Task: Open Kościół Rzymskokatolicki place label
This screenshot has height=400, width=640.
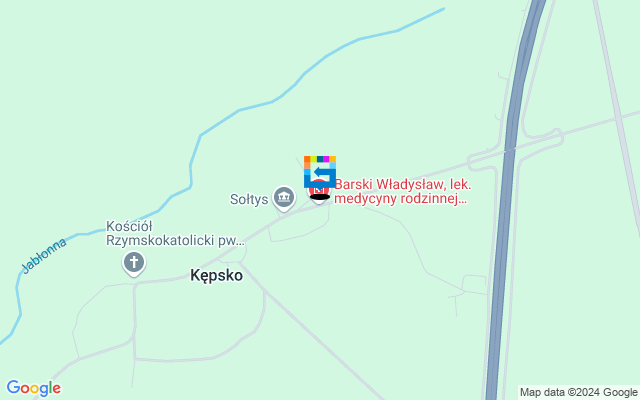Action: [175, 233]
